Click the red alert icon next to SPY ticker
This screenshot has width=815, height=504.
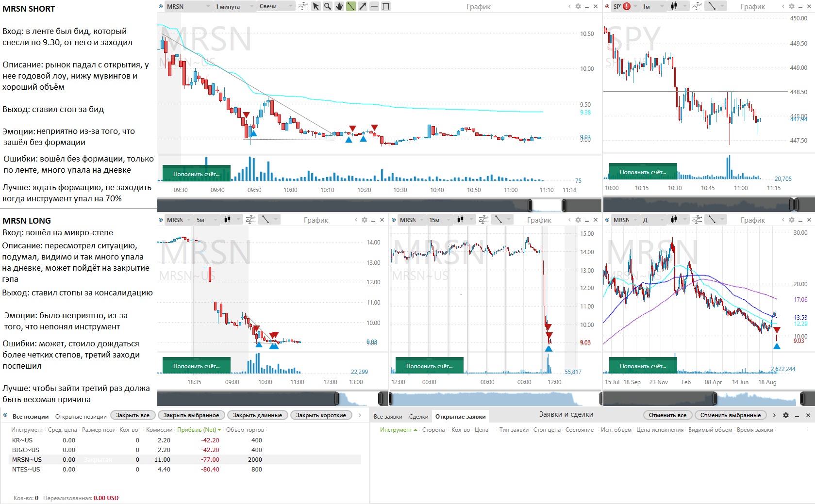pyautogui.click(x=627, y=6)
